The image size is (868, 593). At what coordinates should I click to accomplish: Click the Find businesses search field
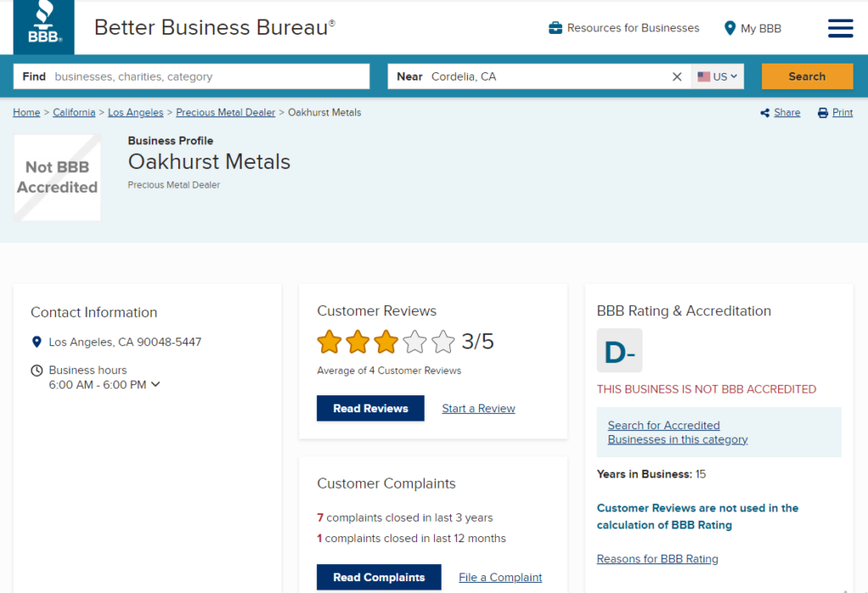click(192, 76)
